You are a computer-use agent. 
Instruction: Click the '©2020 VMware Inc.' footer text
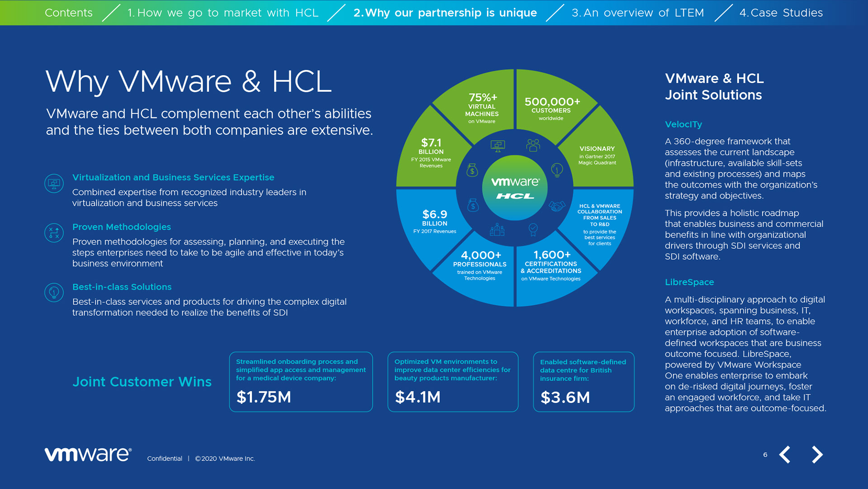(225, 459)
